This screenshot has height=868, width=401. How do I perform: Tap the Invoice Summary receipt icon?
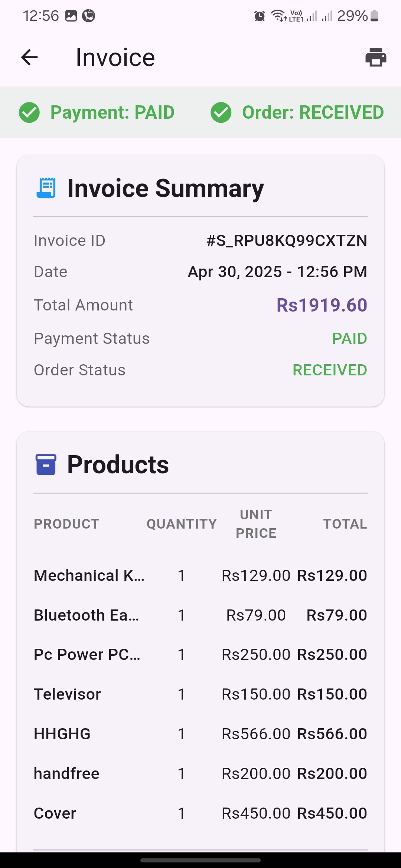tap(46, 188)
